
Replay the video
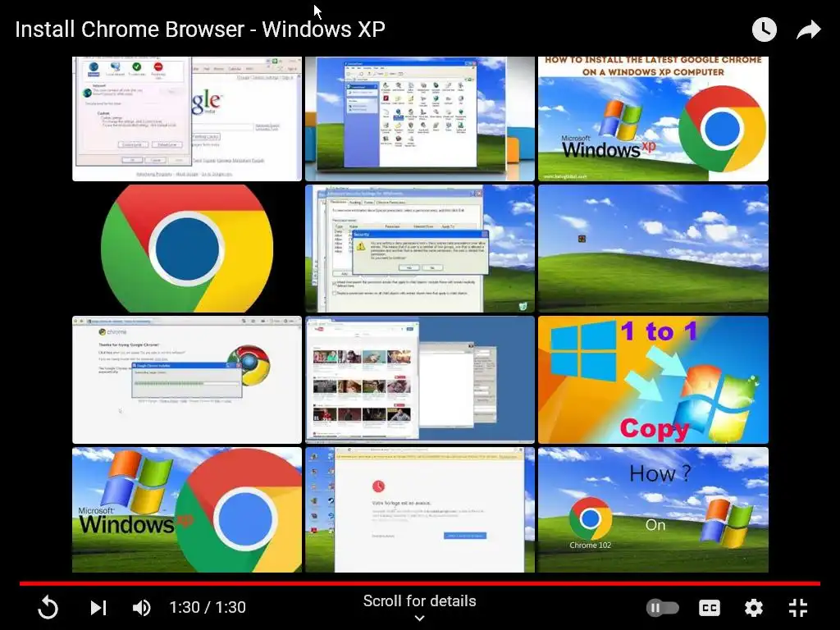(x=48, y=608)
